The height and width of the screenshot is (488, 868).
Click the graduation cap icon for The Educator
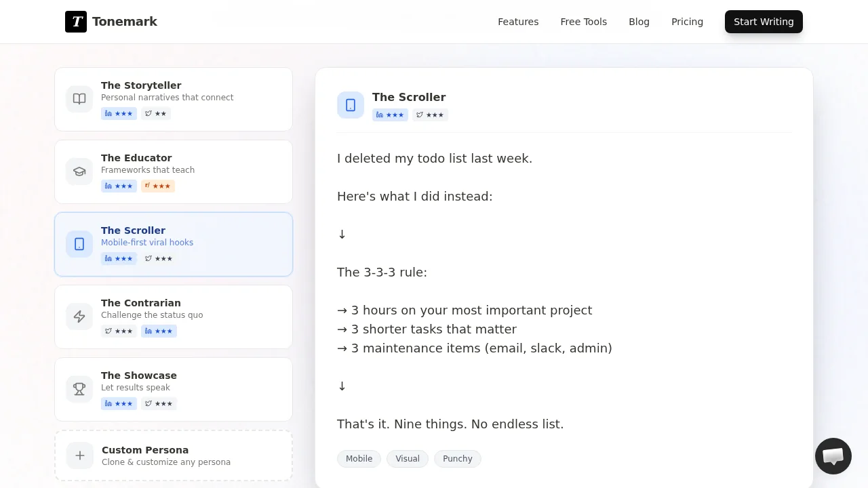[79, 171]
